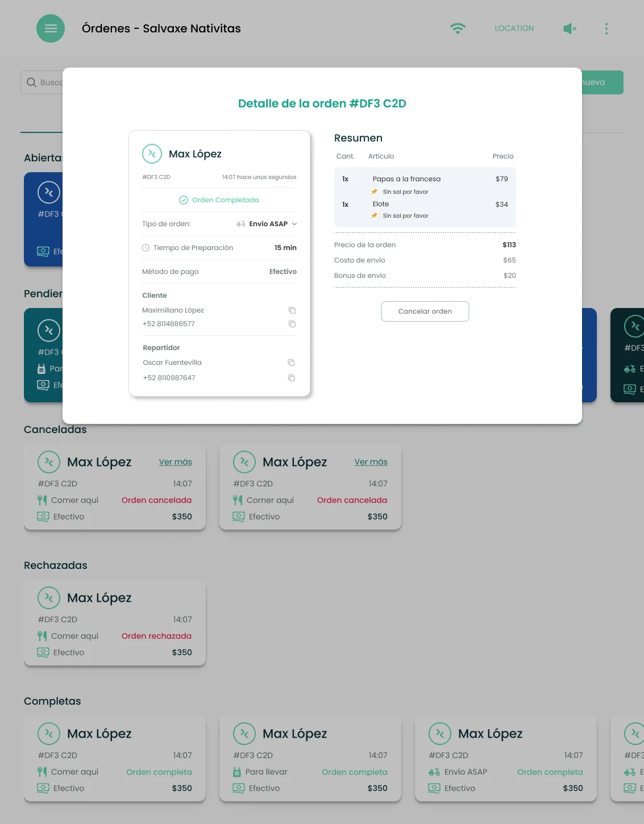Click the Completas section heading
This screenshot has height=824, width=644.
[52, 701]
